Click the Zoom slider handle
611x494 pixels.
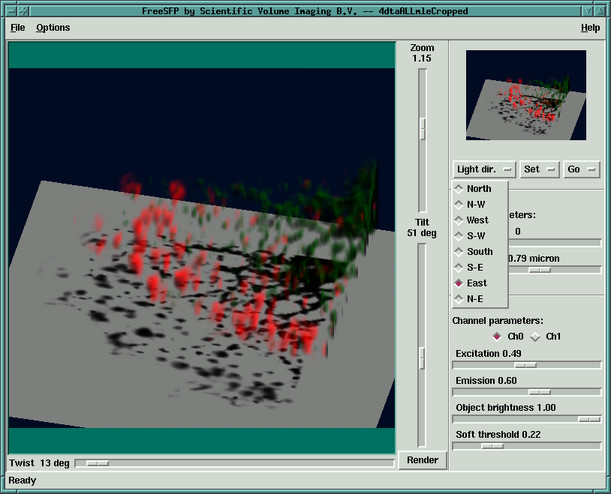tap(422, 129)
